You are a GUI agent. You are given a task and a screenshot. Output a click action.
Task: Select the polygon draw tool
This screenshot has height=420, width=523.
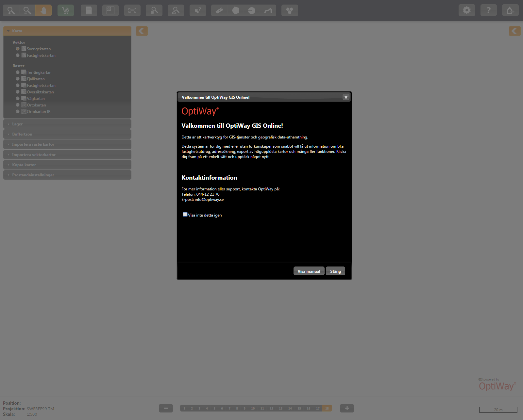[236, 10]
